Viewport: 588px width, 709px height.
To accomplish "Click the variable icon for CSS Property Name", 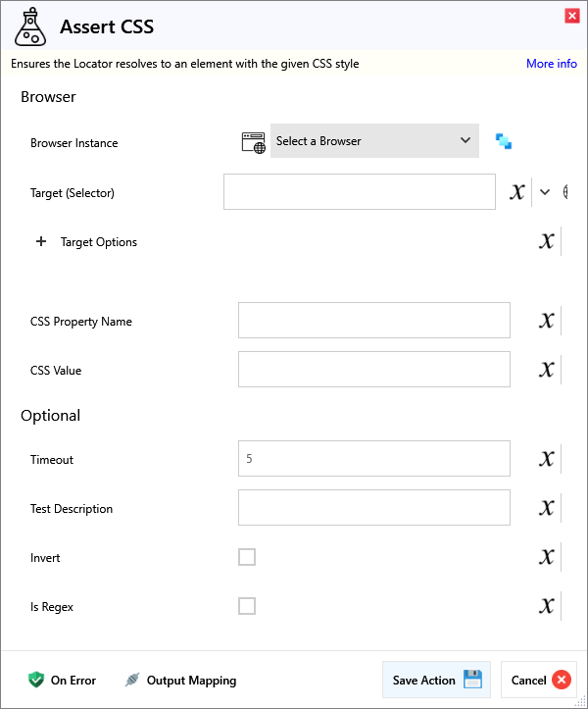I will (547, 321).
